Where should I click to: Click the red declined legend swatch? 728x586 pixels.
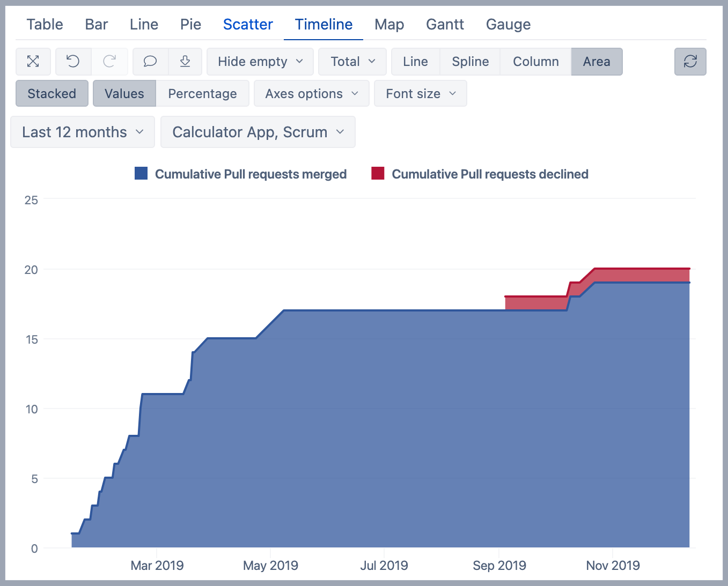tap(378, 174)
